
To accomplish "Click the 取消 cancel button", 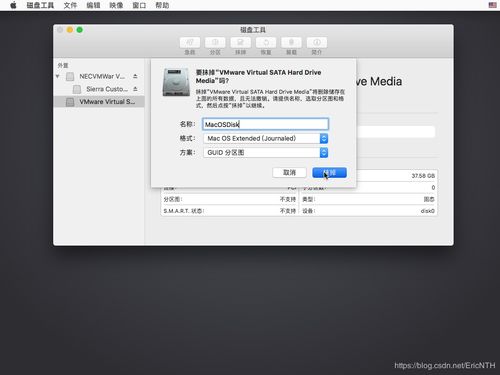I will (289, 173).
